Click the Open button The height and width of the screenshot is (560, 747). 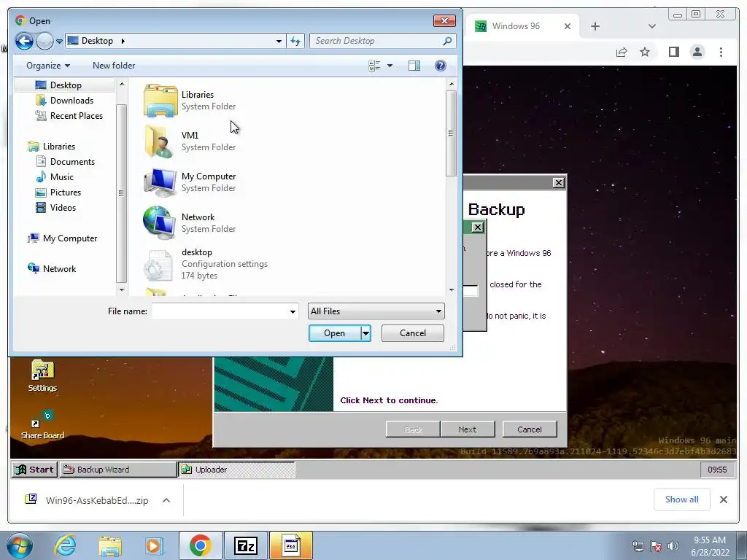tap(334, 333)
